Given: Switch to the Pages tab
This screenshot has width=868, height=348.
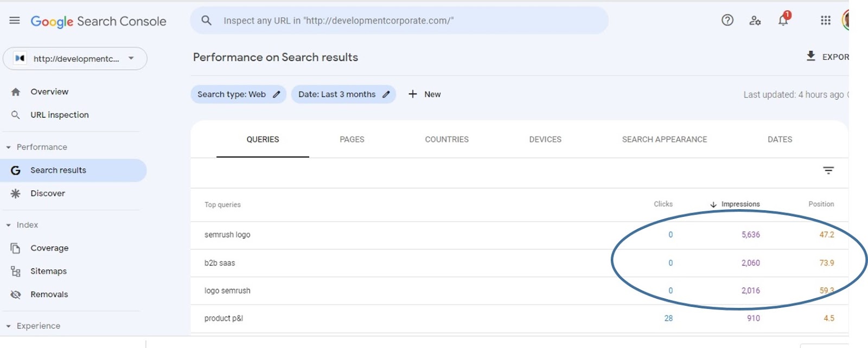Looking at the screenshot, I should coord(352,139).
